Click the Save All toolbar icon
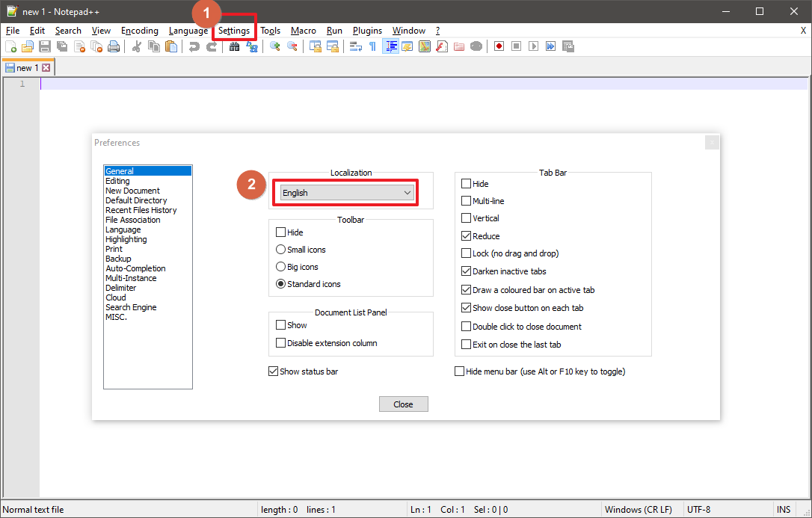The width and height of the screenshot is (812, 518). pos(62,46)
